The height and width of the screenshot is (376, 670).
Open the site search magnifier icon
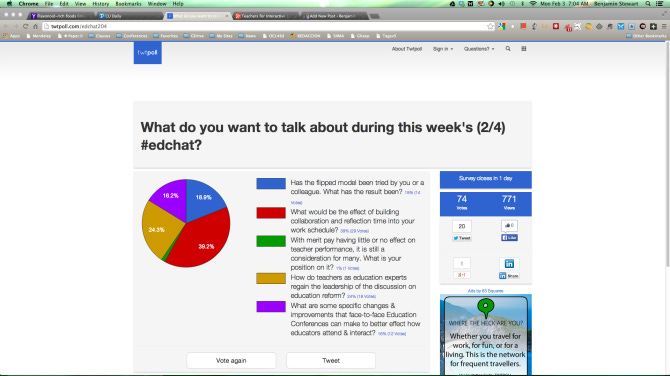[508, 49]
